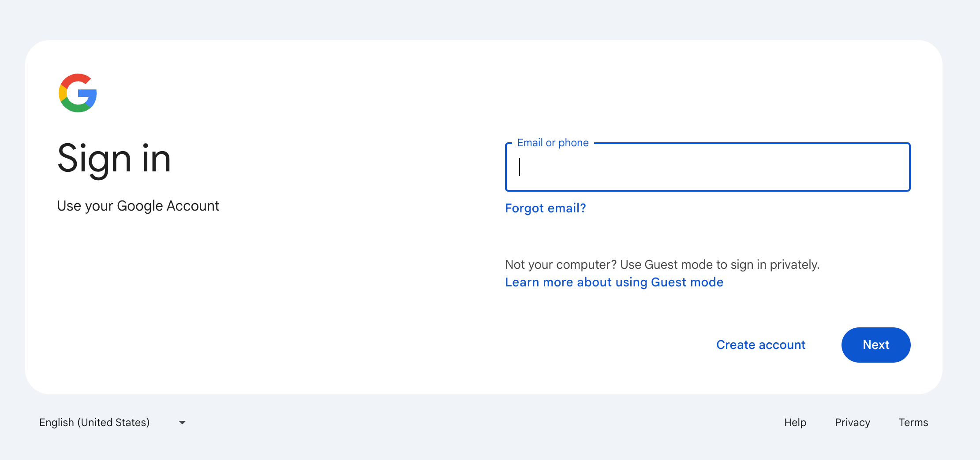This screenshot has height=460, width=980.
Task: Click Forgot email? to recover your address
Action: (545, 208)
